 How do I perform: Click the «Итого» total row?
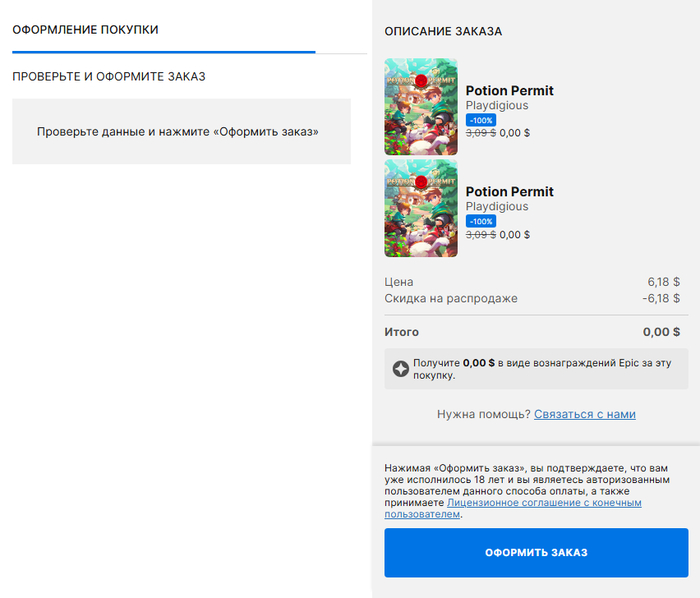[532, 332]
